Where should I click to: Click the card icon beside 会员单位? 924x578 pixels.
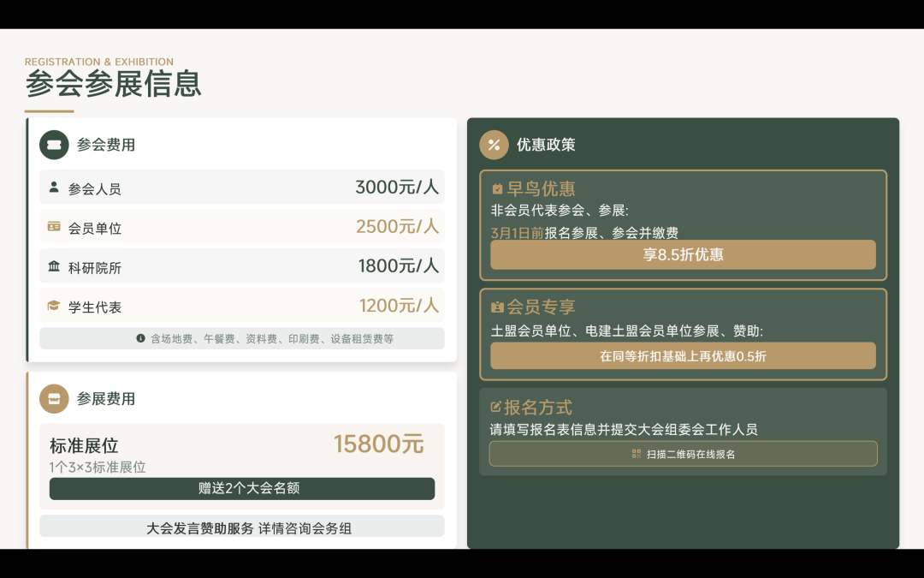coord(53,226)
